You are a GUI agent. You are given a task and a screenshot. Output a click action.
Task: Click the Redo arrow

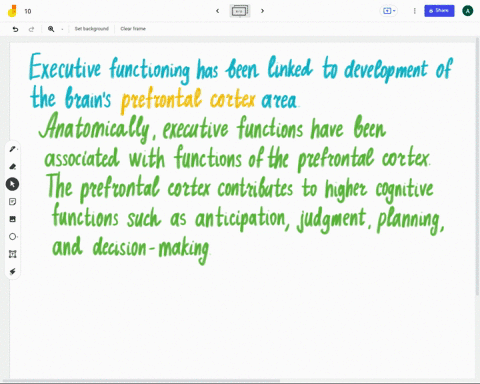click(x=31, y=29)
